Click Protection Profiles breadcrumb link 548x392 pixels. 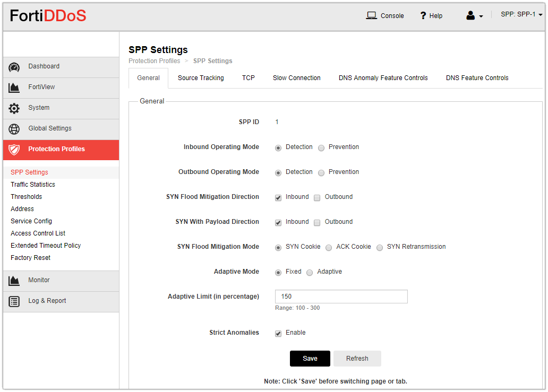(154, 61)
